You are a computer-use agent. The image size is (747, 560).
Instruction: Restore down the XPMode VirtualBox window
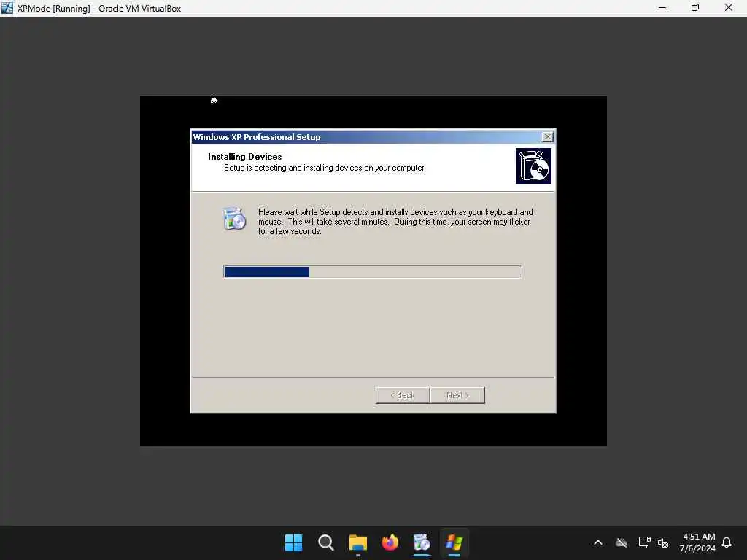[695, 8]
